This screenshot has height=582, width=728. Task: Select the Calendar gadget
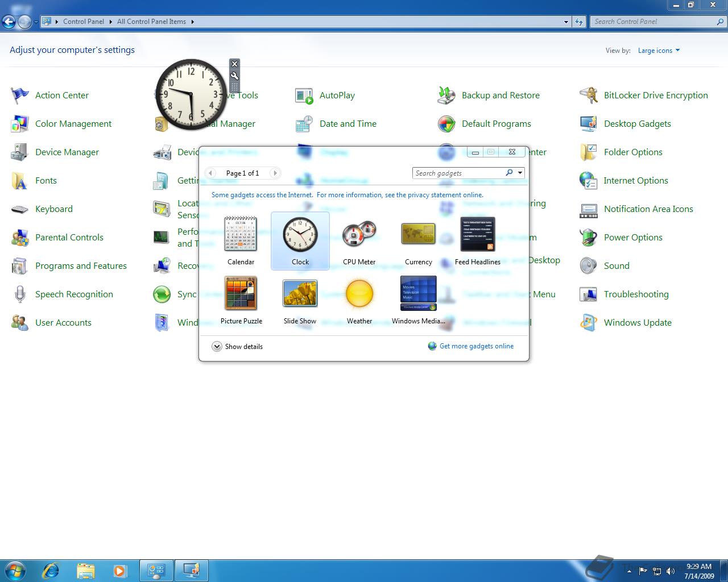[241, 240]
